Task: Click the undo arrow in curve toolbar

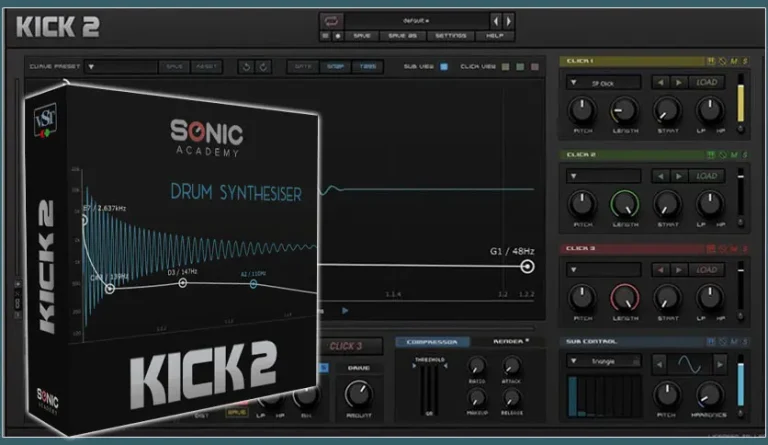Action: (246, 67)
